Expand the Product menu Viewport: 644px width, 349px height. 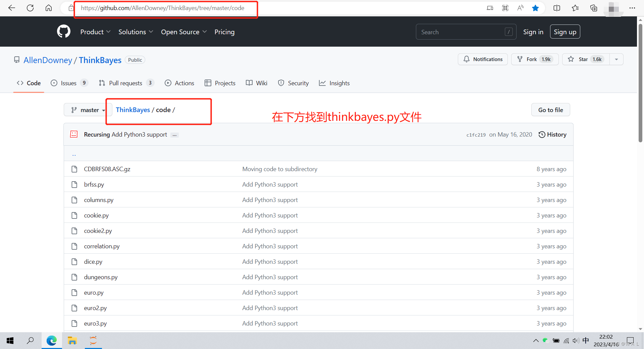(x=95, y=32)
